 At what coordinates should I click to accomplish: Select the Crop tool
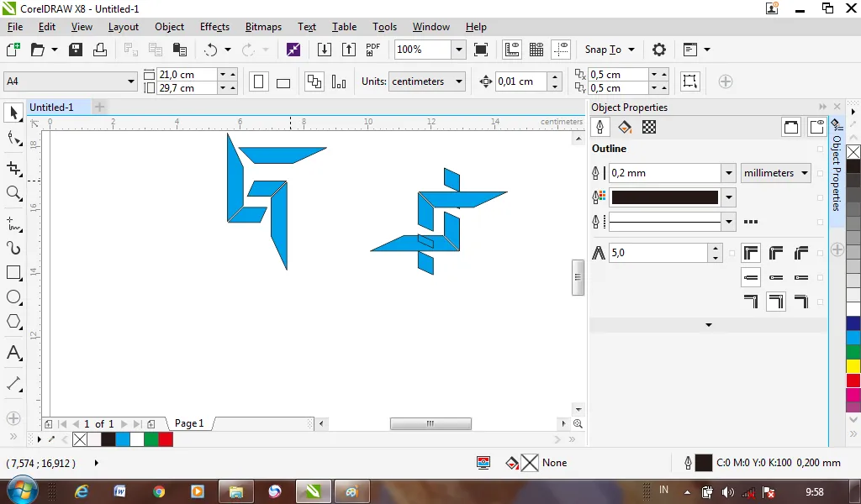(x=13, y=168)
